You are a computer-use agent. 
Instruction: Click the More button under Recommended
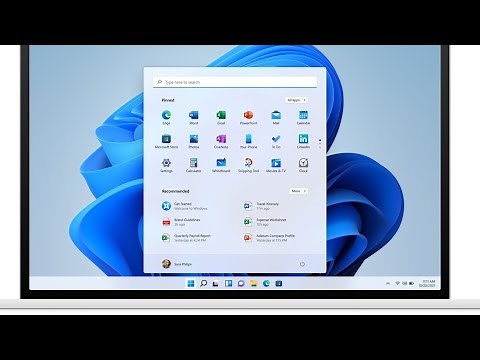298,191
